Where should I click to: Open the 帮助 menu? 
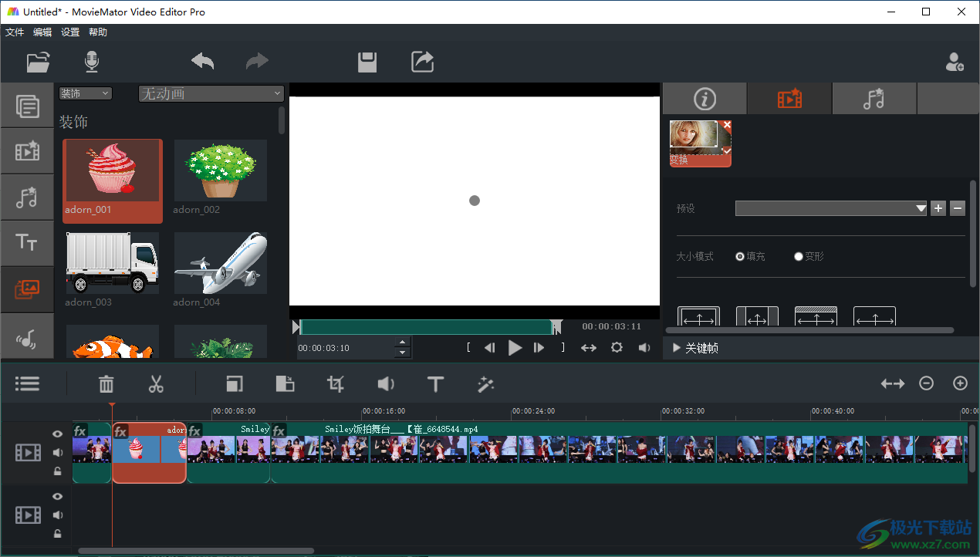click(98, 32)
